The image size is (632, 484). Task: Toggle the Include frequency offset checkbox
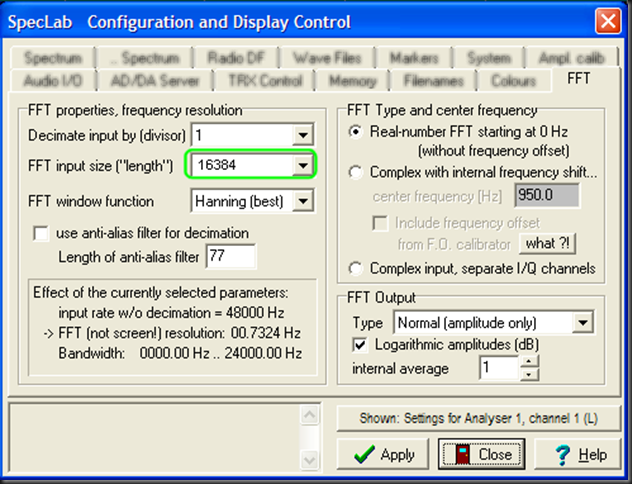pos(380,223)
